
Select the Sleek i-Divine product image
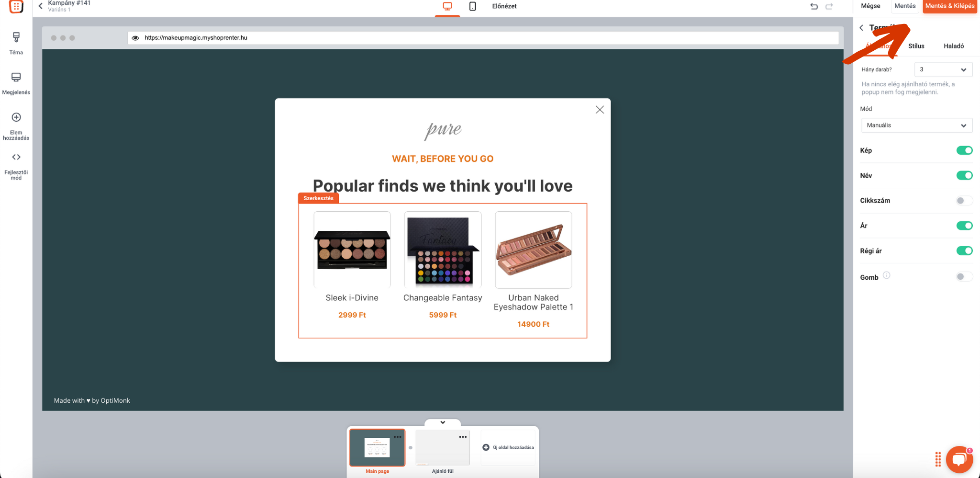click(352, 250)
